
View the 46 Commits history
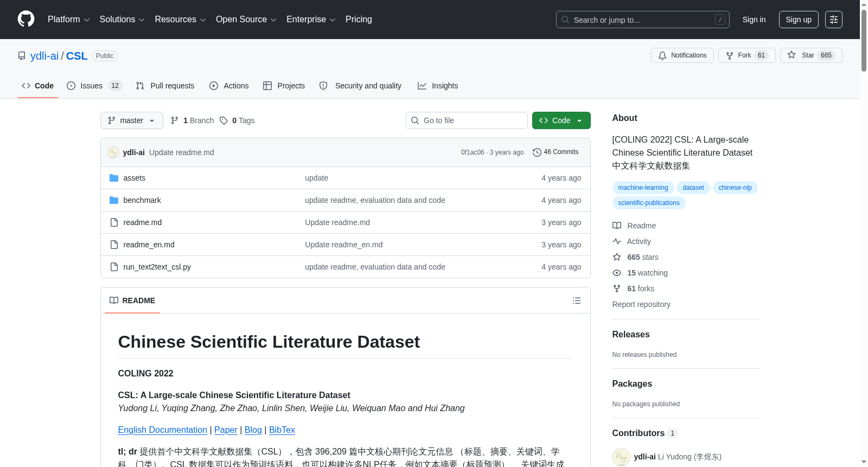click(x=556, y=152)
